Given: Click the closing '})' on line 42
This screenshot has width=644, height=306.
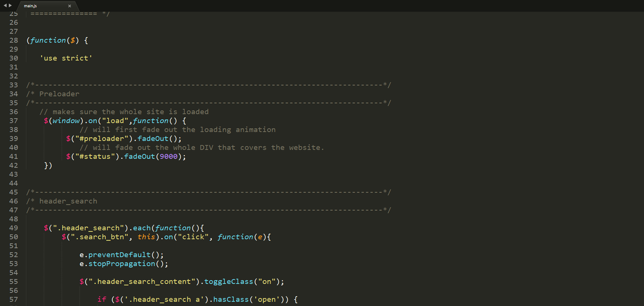Looking at the screenshot, I should 48,165.
